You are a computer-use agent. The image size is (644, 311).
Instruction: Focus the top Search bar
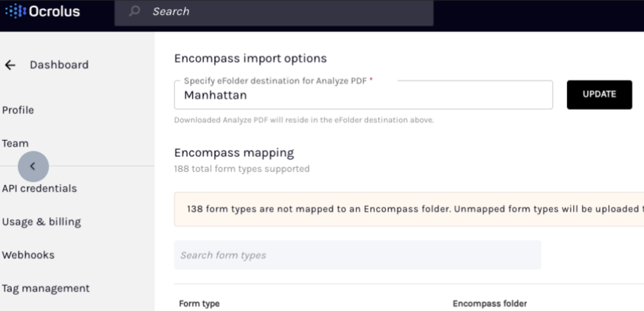[284, 12]
